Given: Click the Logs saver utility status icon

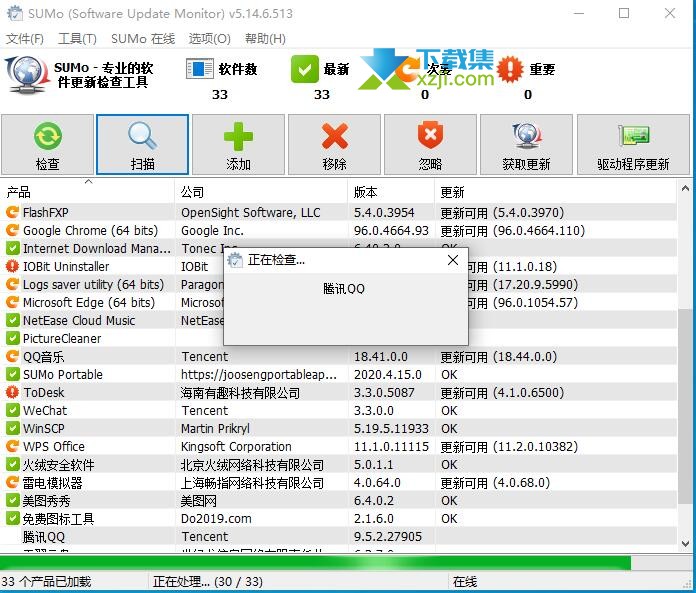Looking at the screenshot, I should tap(12, 285).
